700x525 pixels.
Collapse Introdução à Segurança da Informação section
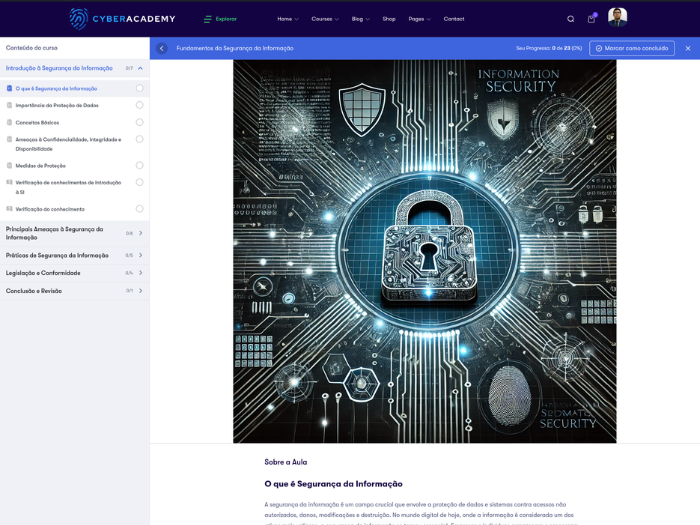tap(140, 68)
